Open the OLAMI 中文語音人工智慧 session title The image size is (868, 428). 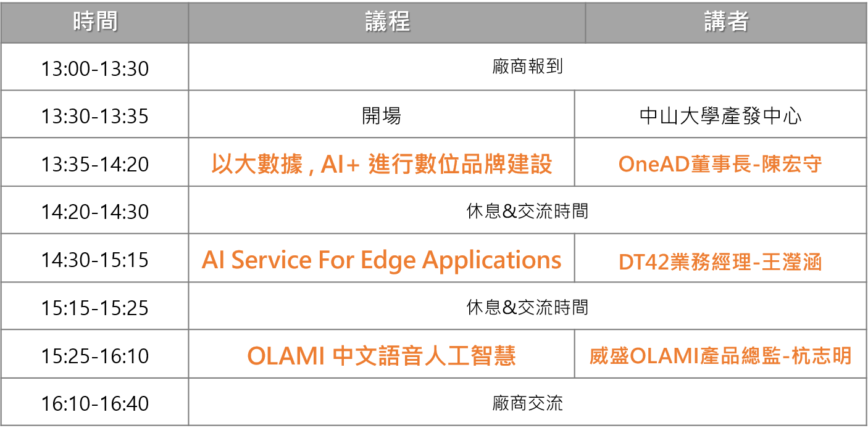click(382, 356)
